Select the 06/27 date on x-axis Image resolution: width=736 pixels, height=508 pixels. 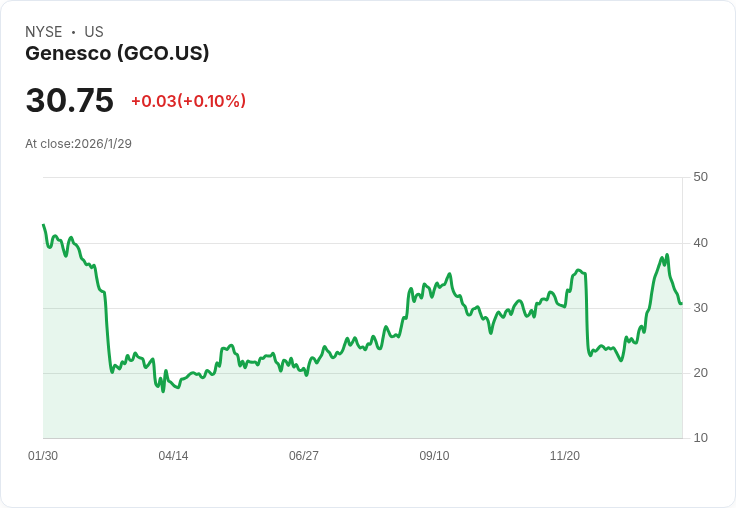(x=304, y=456)
